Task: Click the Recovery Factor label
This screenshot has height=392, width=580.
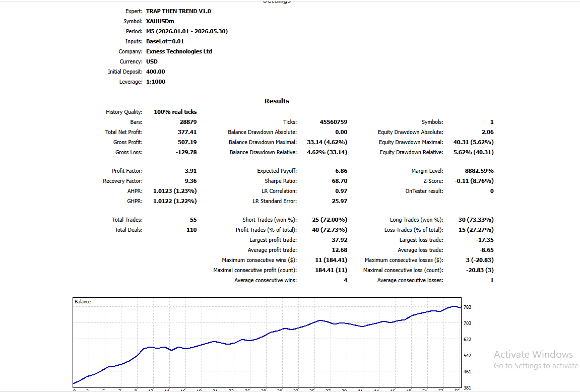Action: pos(123,181)
